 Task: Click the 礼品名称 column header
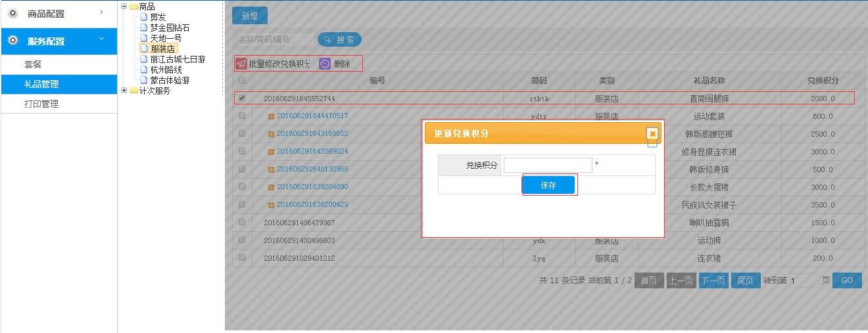[x=710, y=80]
